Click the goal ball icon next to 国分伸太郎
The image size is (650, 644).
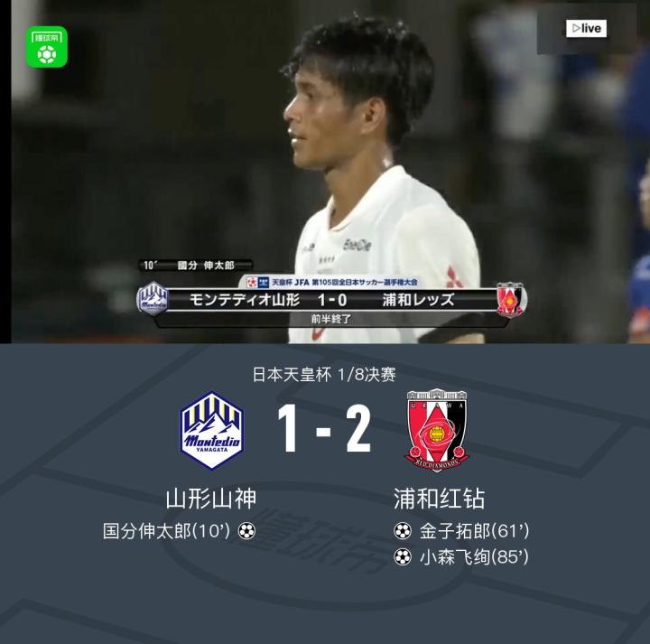(246, 531)
